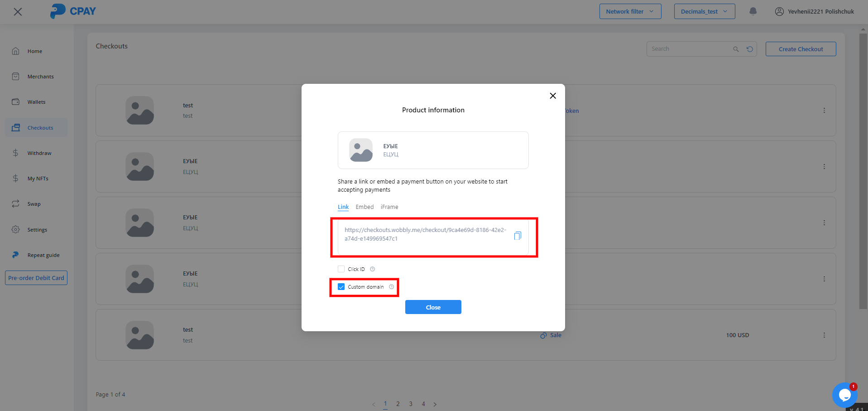868x411 pixels.
Task: Expand the Network filter dropdown
Action: coord(630,11)
